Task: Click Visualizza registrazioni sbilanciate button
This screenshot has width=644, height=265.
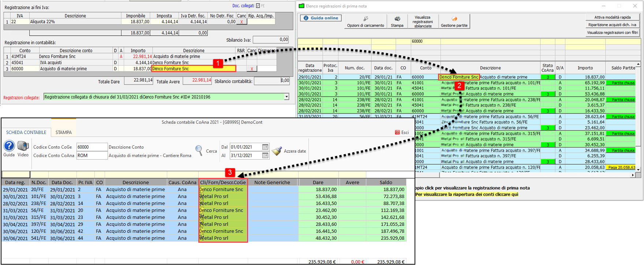Action: point(423,21)
